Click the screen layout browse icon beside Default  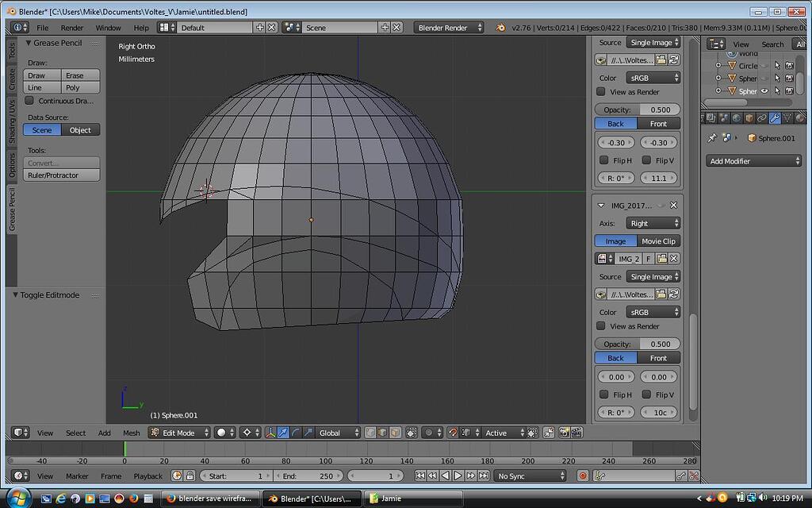pos(167,28)
